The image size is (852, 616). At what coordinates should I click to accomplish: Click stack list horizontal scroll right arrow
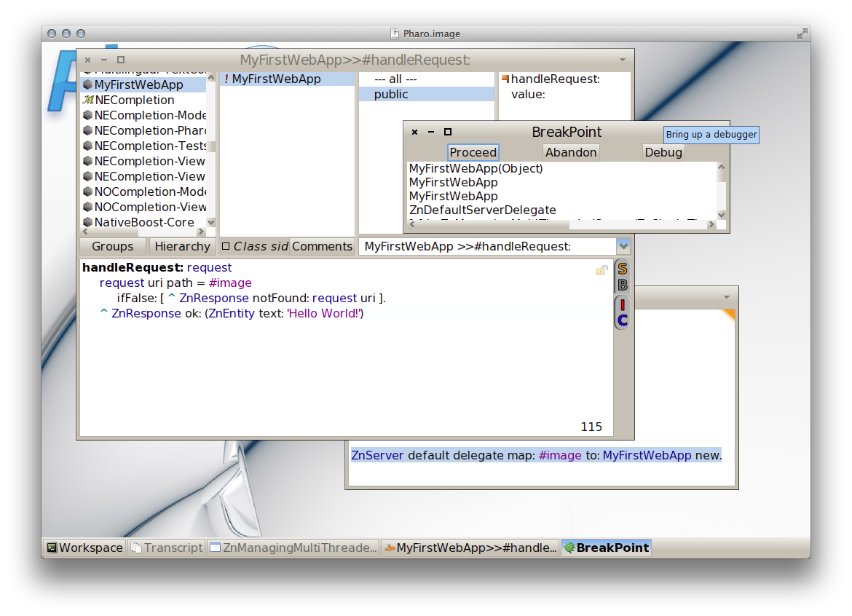pos(711,224)
